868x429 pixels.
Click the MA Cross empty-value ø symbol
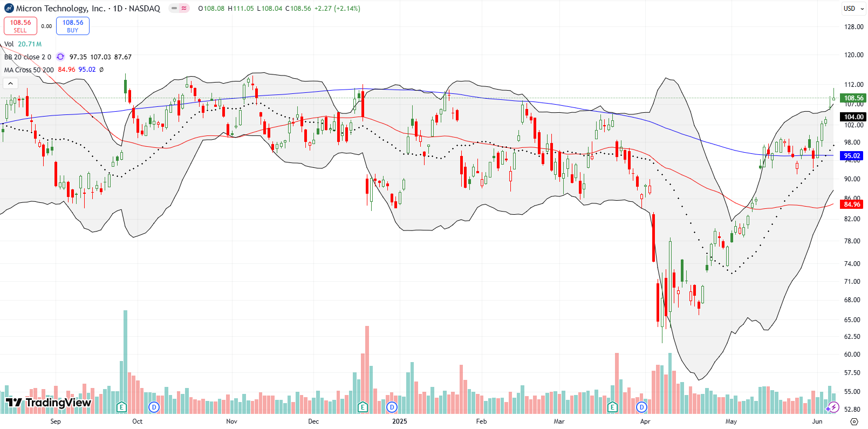tap(101, 70)
